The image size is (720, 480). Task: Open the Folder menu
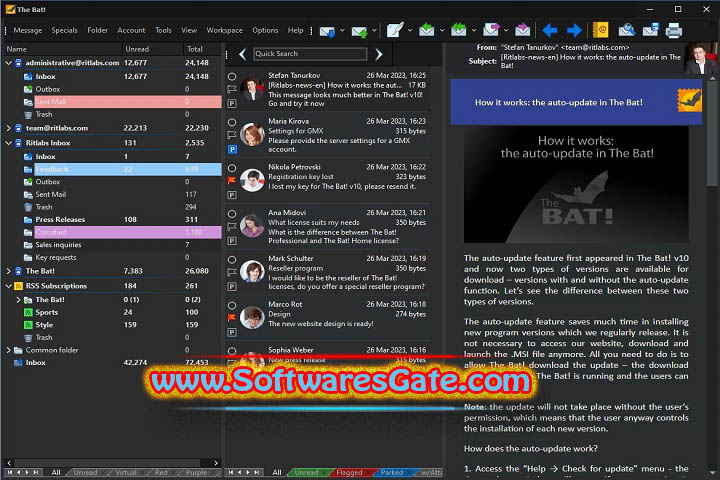97,30
